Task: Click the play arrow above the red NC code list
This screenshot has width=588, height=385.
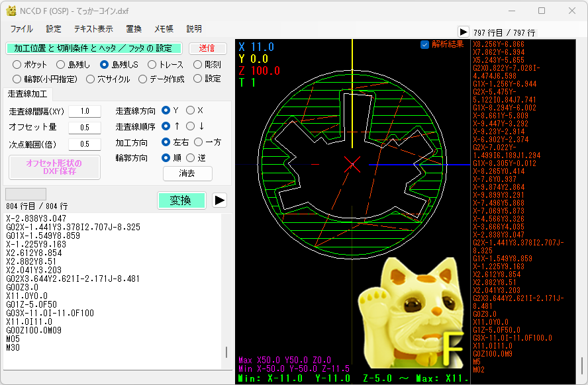Action: pyautogui.click(x=464, y=32)
